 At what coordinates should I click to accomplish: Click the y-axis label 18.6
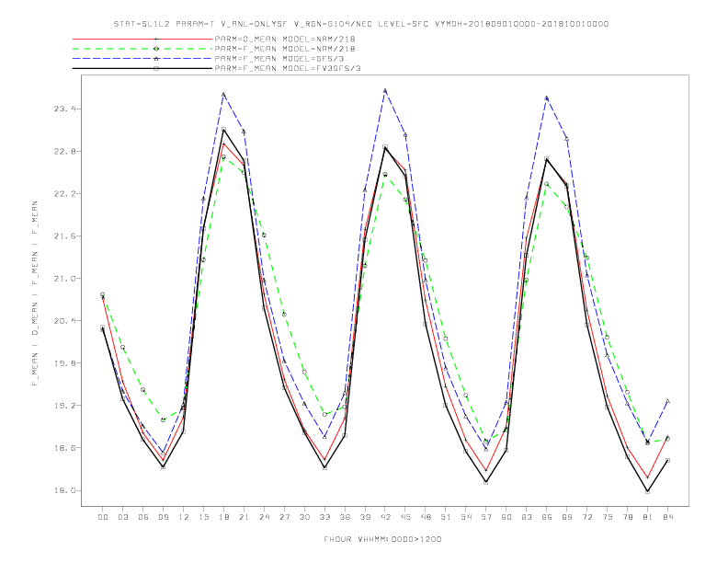pos(64,448)
